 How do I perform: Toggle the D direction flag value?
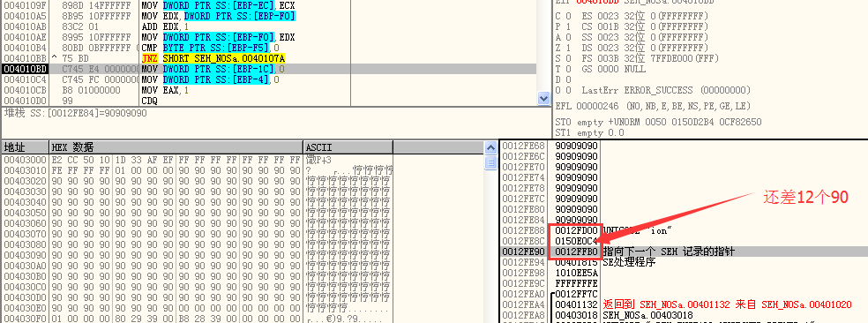[568, 79]
